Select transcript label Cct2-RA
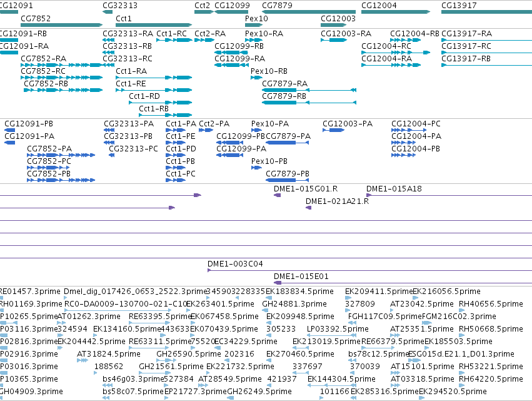 [210, 34]
